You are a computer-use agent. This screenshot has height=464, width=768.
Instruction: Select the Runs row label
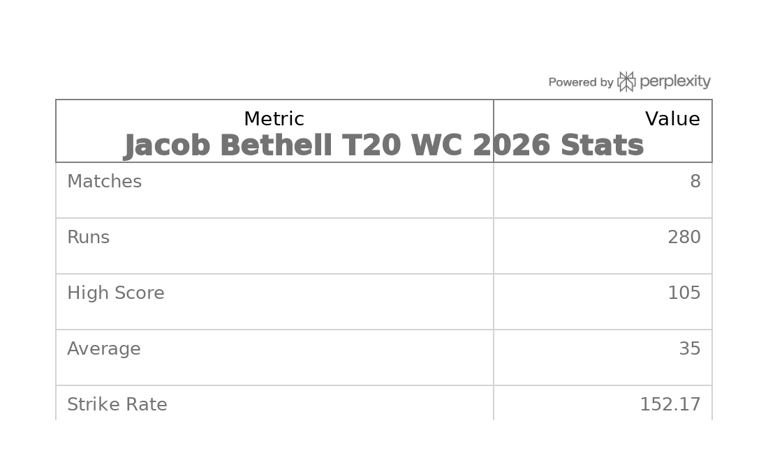coord(88,238)
